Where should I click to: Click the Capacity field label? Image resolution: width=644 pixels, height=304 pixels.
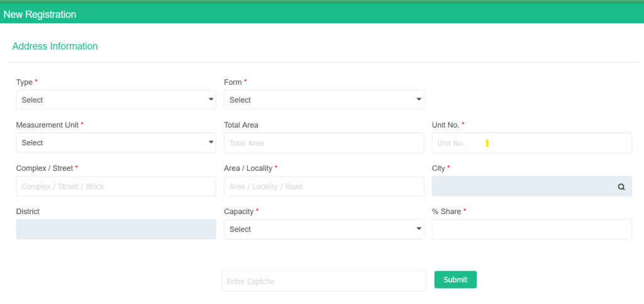(x=239, y=212)
